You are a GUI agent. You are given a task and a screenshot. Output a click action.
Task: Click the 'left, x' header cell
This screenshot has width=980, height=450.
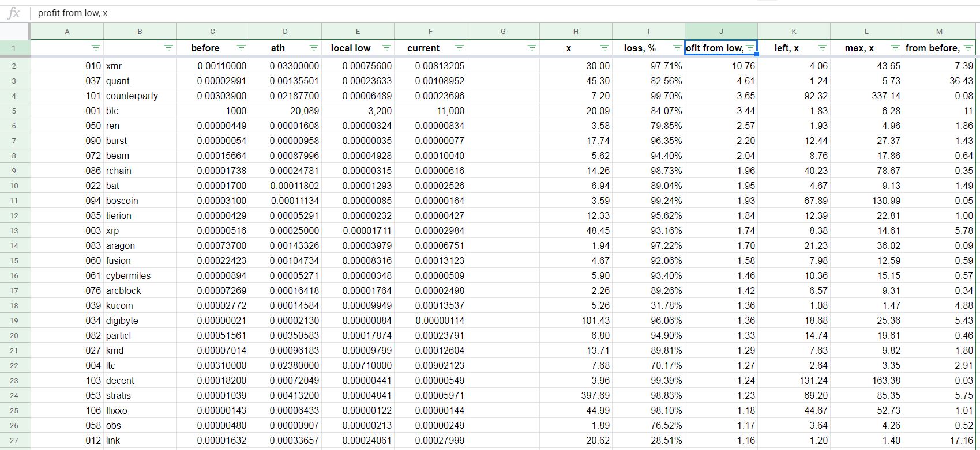click(794, 48)
